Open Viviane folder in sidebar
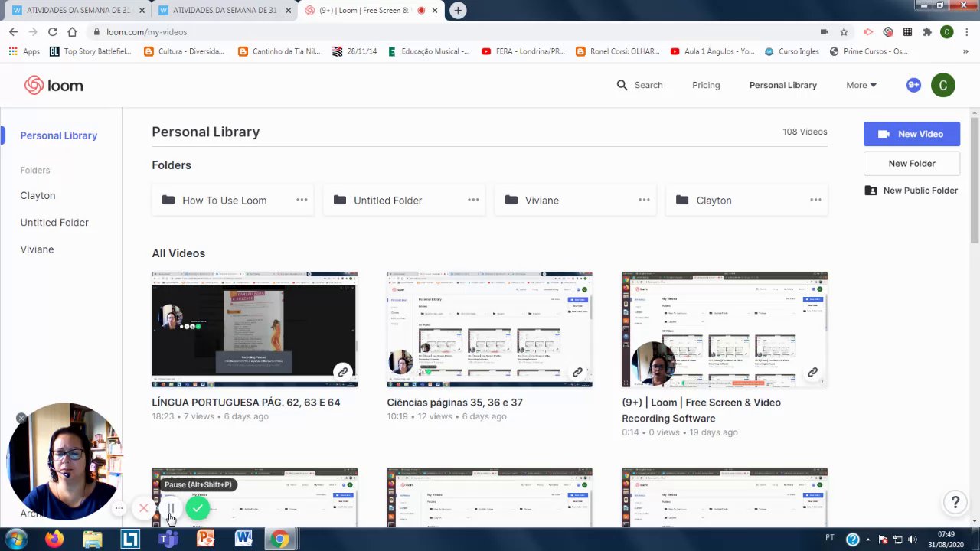980x551 pixels. 37,249
